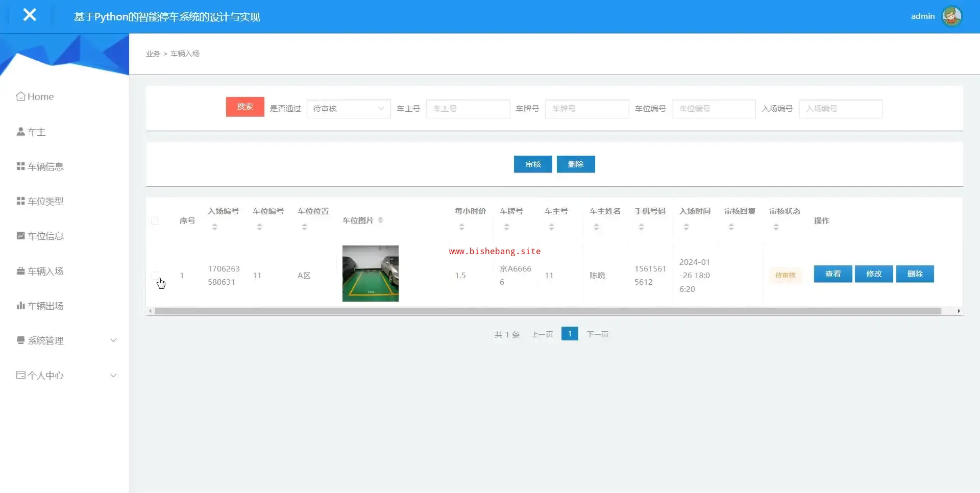
Task: Go to page 1 in pagination
Action: tap(569, 334)
